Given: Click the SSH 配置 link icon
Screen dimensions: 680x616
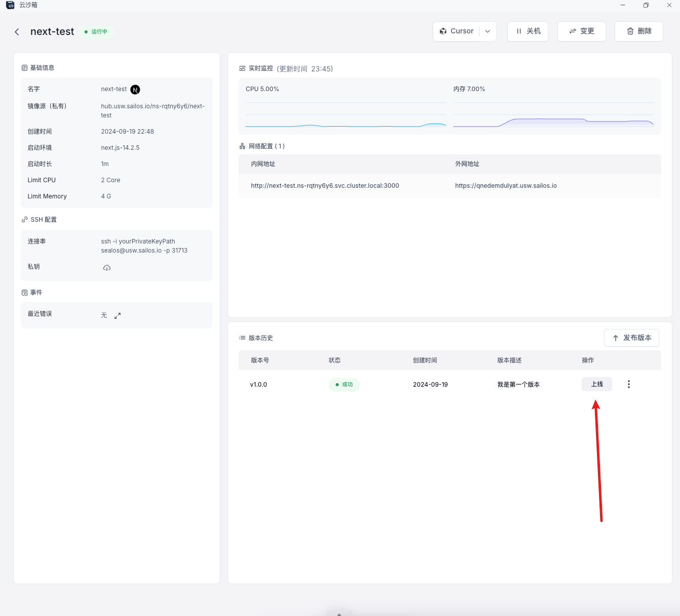Looking at the screenshot, I should (24, 220).
